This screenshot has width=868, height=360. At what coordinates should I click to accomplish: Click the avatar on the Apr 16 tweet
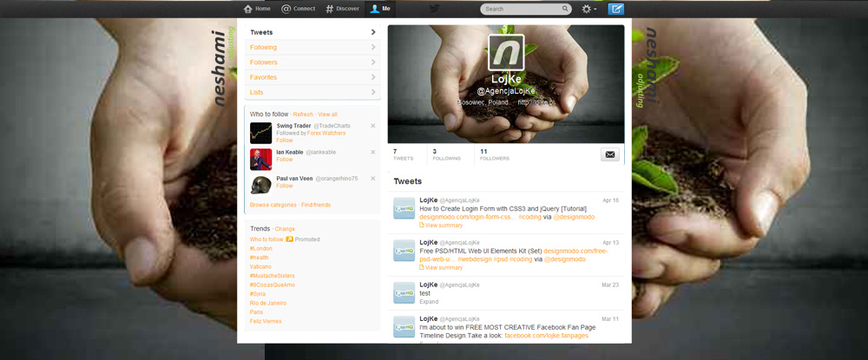[404, 208]
